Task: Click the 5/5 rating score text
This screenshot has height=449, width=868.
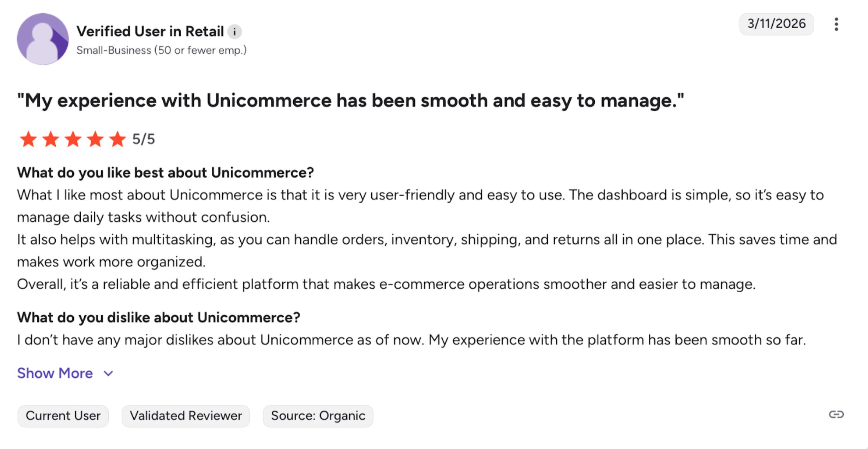Action: 143,139
